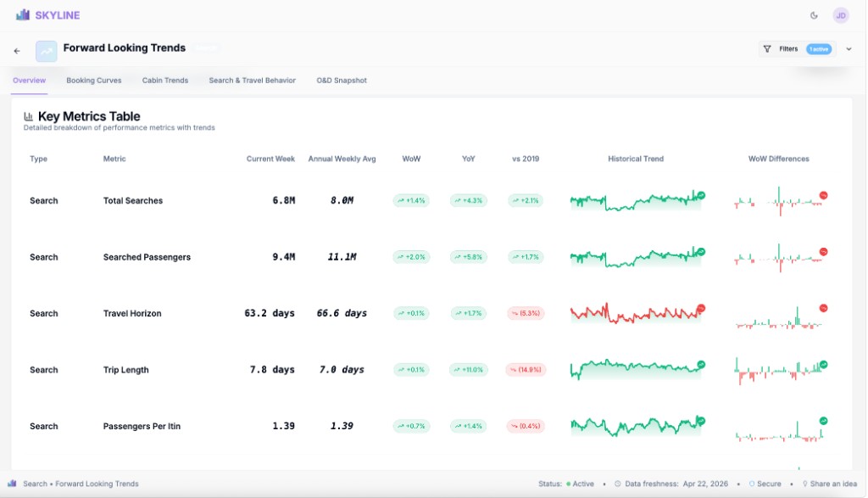This screenshot has width=868, height=498.
Task: Click red end marker on Travel Horizon trend
Action: pos(701,309)
